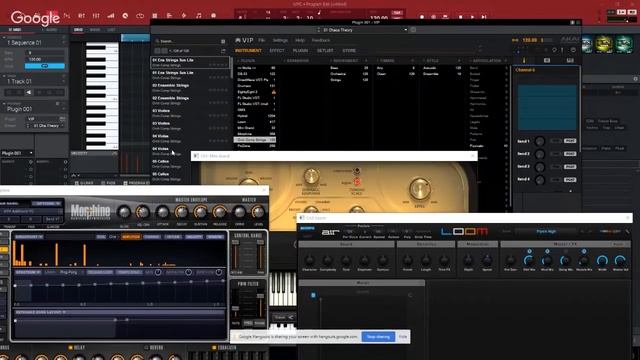Toggle the POST button for Send 3
The height and width of the screenshot is (360, 640).
[570, 167]
